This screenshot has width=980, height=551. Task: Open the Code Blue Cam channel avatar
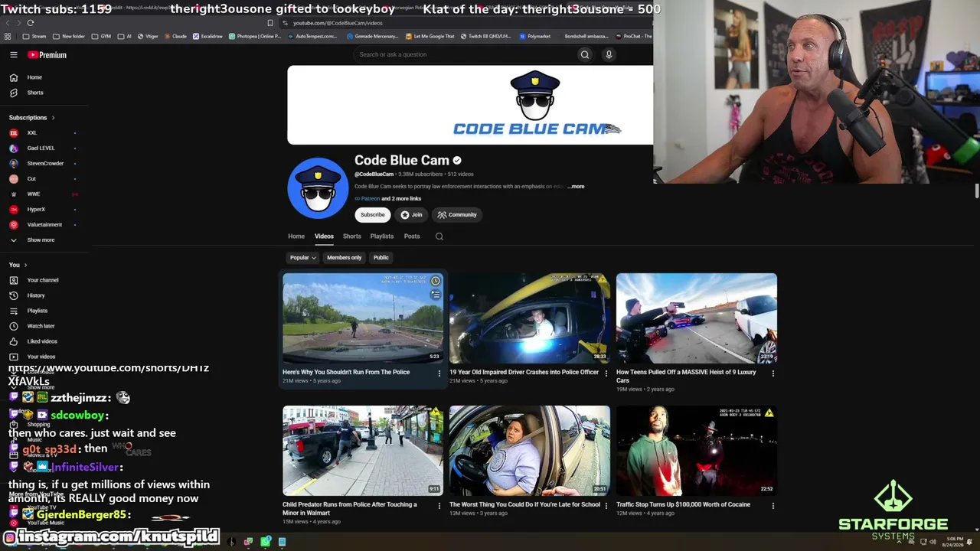(x=318, y=188)
